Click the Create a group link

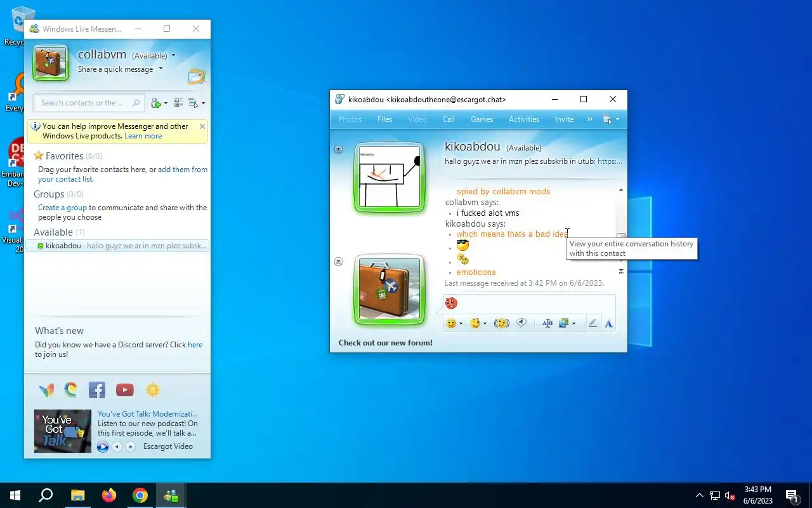[62, 208]
